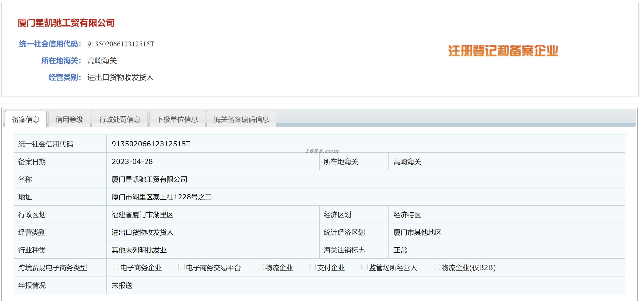Switch to the 信用等级 tab

pyautogui.click(x=69, y=119)
